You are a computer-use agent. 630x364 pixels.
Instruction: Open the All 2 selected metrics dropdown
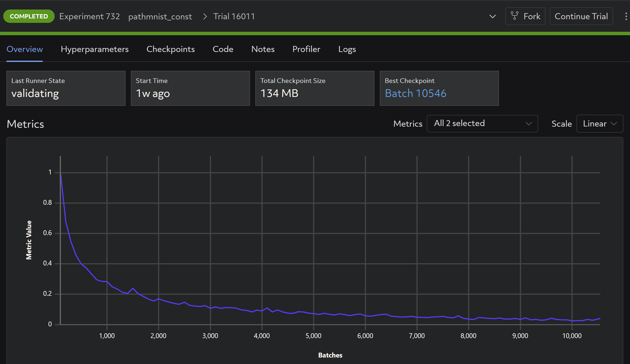click(x=482, y=123)
